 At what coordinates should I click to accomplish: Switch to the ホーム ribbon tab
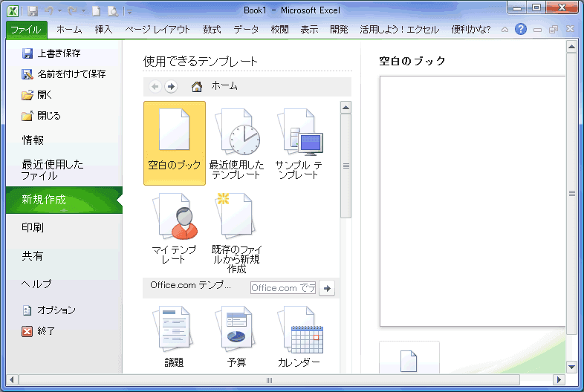point(69,30)
